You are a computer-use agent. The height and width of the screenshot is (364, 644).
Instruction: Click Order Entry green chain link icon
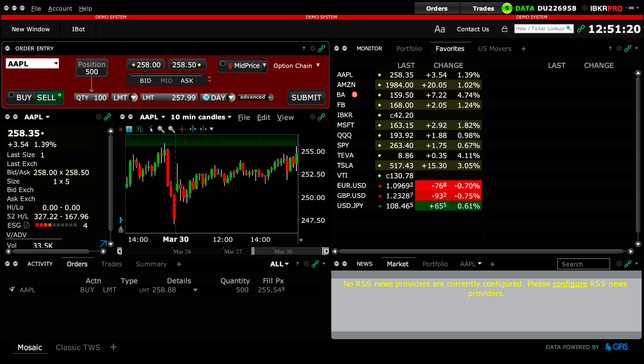[321, 48]
